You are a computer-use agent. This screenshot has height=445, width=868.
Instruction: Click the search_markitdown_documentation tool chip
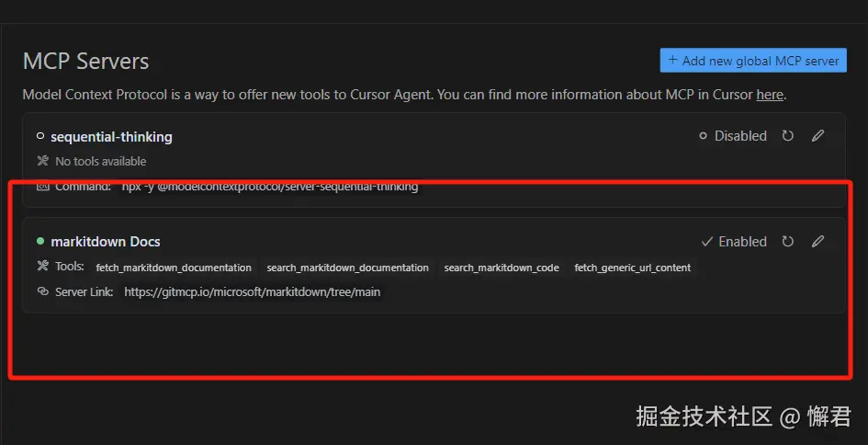347,268
